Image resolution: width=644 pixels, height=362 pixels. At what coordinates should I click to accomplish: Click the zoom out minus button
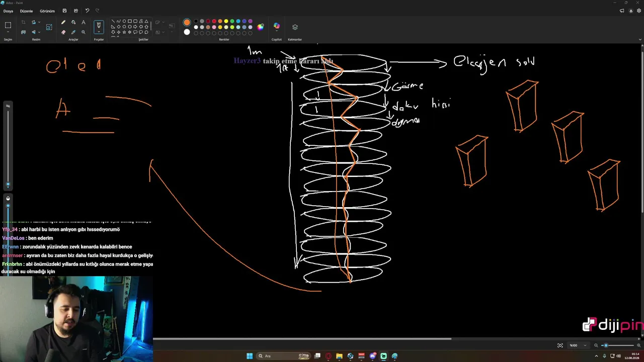[x=596, y=345]
